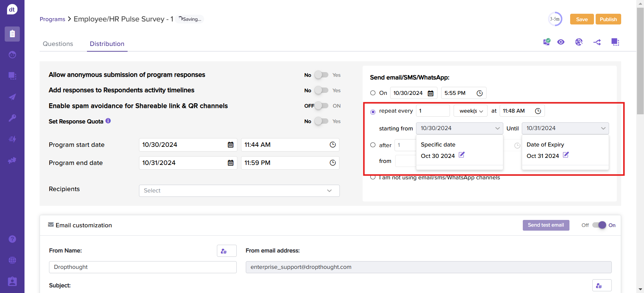644x293 pixels.
Task: Switch to the Questions tab
Action: pos(58,44)
